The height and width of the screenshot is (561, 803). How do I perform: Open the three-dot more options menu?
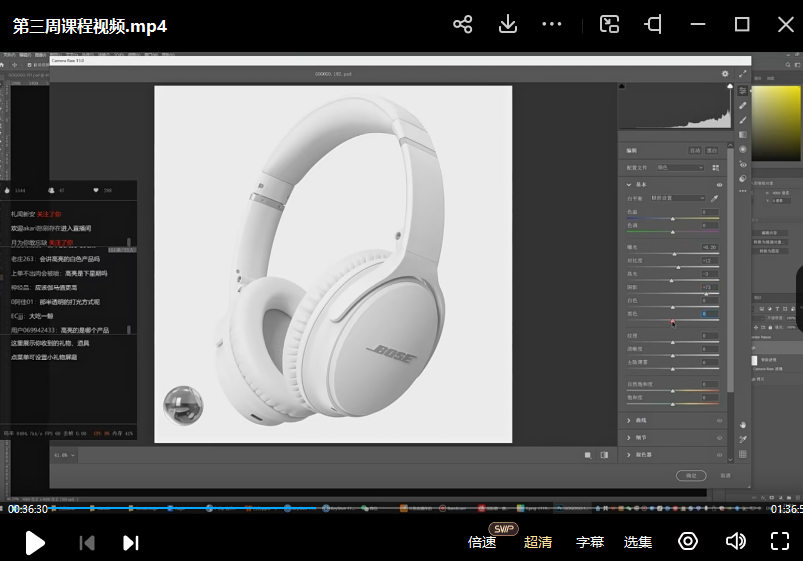pyautogui.click(x=551, y=25)
